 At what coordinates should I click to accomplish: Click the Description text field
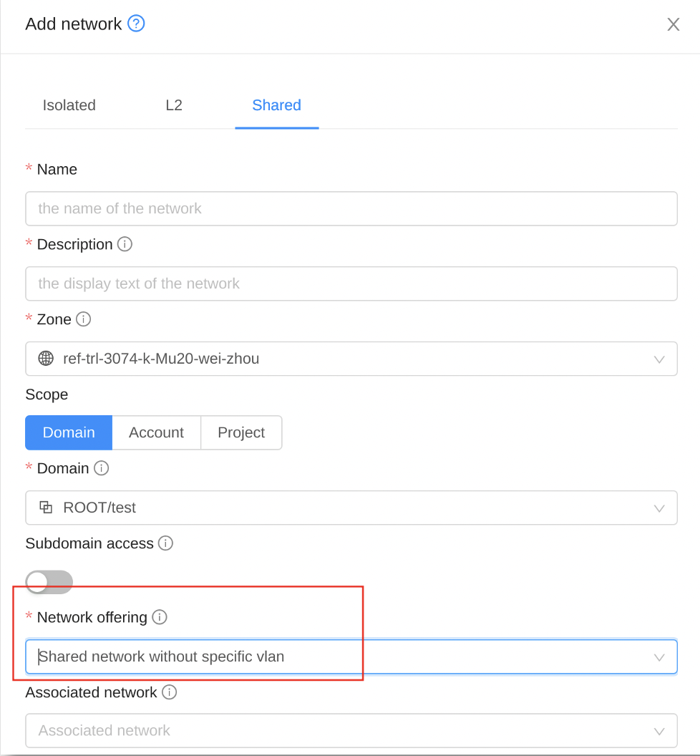[351, 283]
